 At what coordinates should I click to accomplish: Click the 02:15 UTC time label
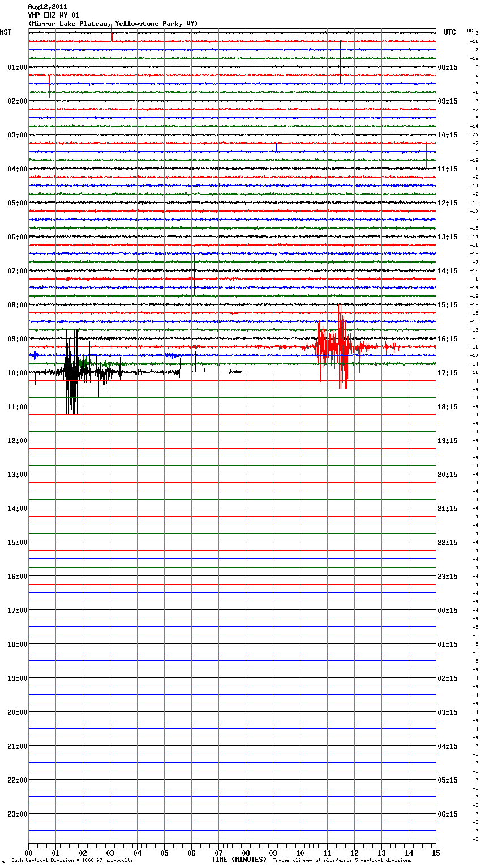(448, 678)
